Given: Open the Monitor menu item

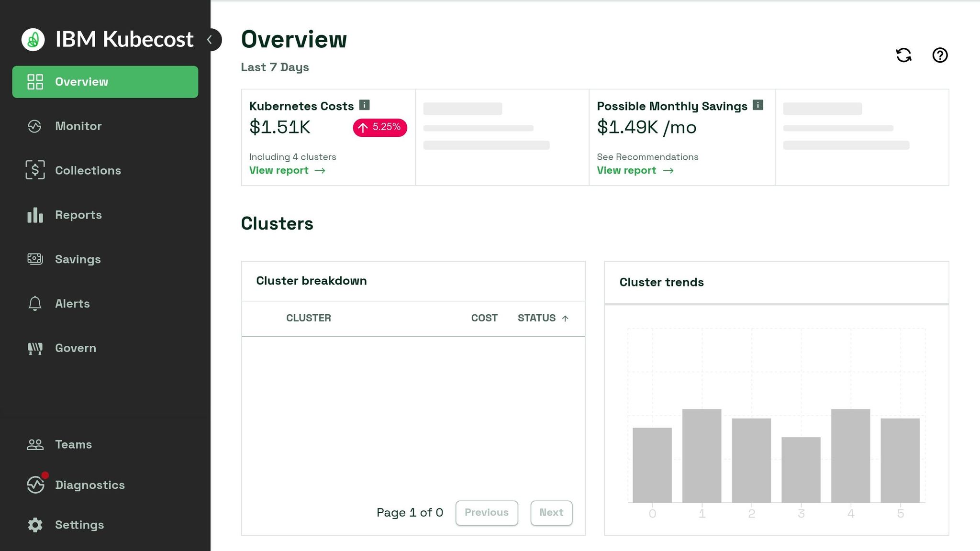Looking at the screenshot, I should coord(78,126).
